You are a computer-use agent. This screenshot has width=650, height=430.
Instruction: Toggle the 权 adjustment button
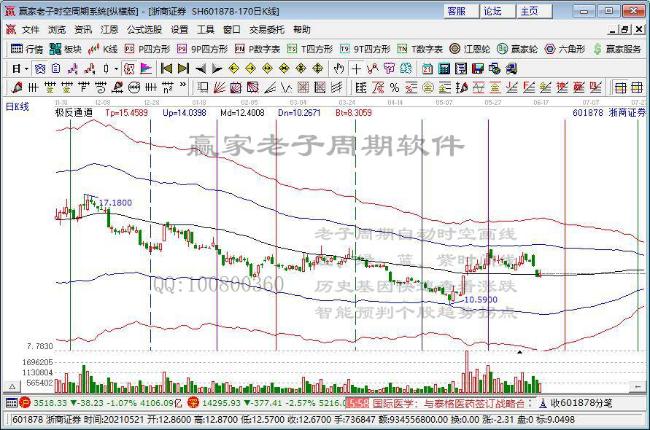coord(129,68)
